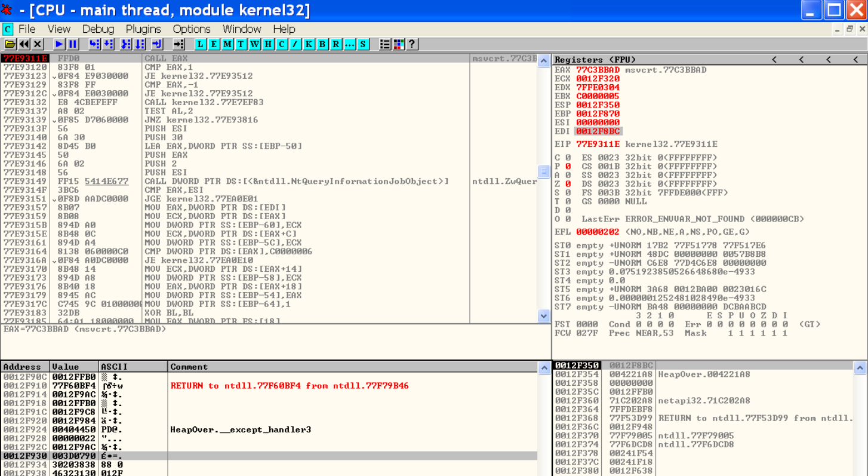The width and height of the screenshot is (868, 476).
Task: Open help with the question mark icon
Action: click(x=412, y=44)
